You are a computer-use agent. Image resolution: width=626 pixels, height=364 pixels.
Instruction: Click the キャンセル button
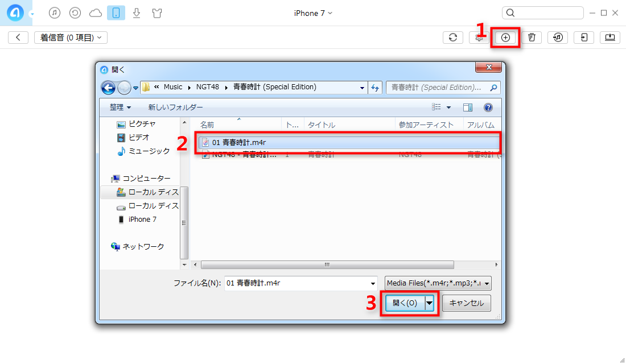click(466, 303)
